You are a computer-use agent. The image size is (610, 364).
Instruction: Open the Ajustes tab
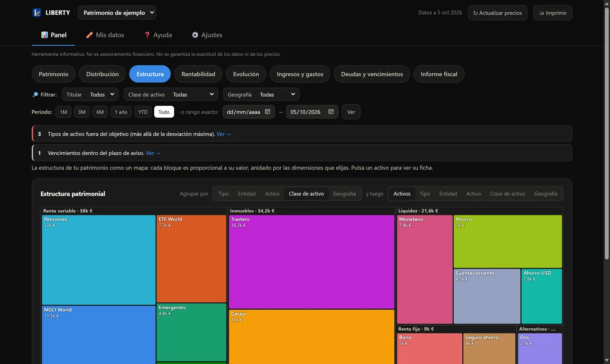tap(207, 35)
